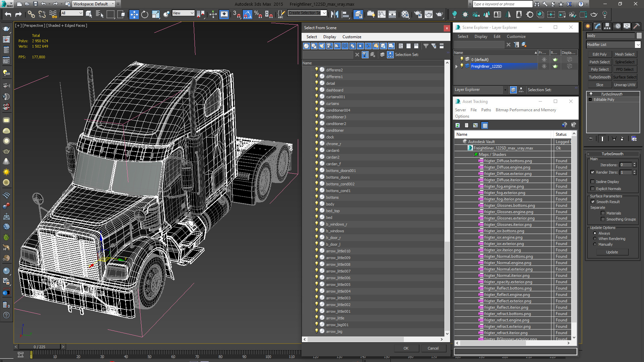Open the Modifier List dropdown

point(613,45)
